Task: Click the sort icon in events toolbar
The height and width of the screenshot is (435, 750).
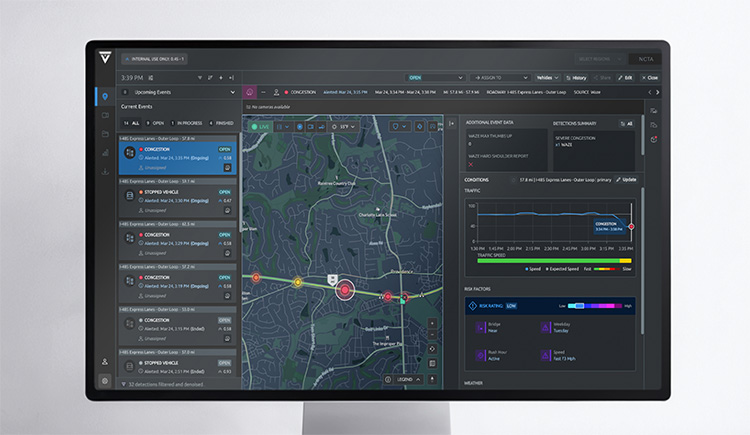Action: click(x=210, y=78)
